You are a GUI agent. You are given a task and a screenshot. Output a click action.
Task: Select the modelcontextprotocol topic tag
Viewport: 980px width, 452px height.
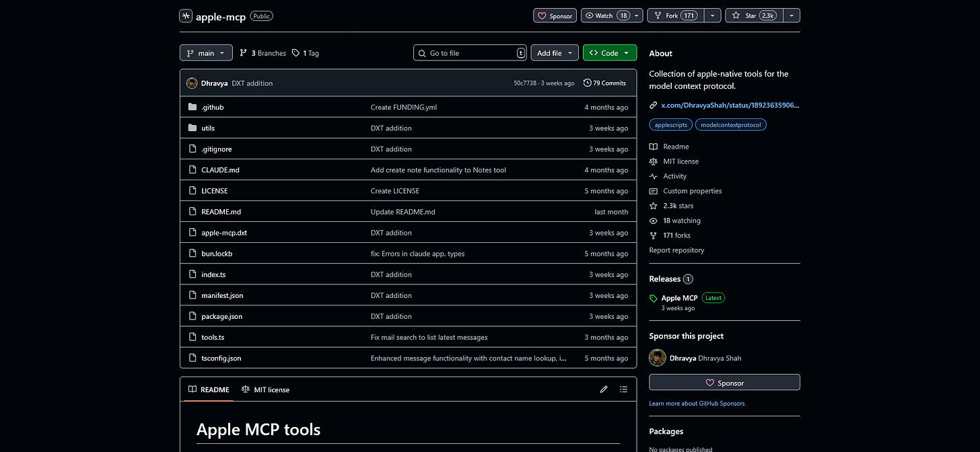point(730,125)
